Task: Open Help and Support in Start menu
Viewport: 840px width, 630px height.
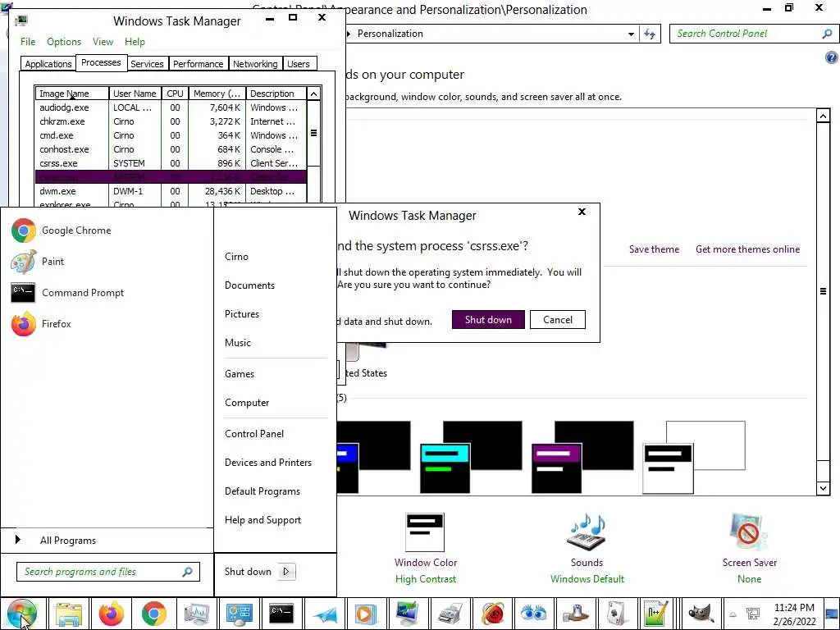Action: pyautogui.click(x=263, y=520)
